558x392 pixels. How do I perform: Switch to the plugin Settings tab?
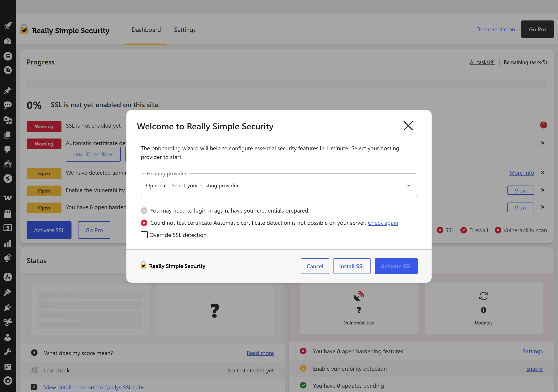[185, 30]
